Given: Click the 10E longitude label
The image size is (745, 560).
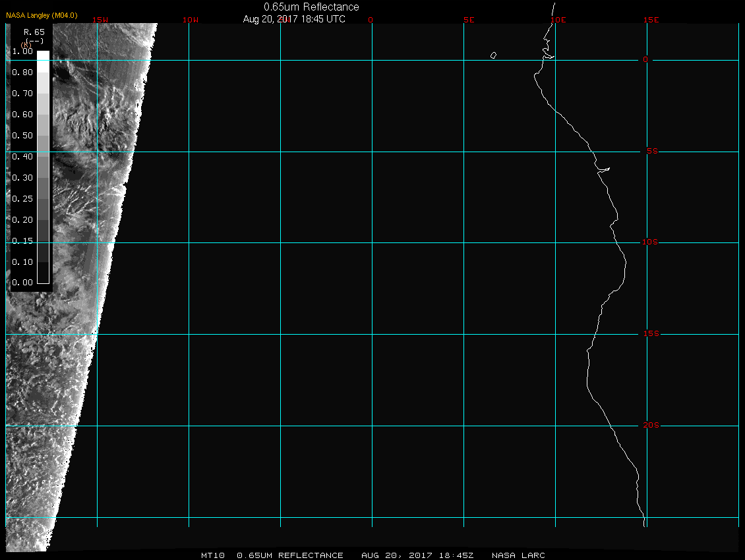Looking at the screenshot, I should click(x=558, y=20).
